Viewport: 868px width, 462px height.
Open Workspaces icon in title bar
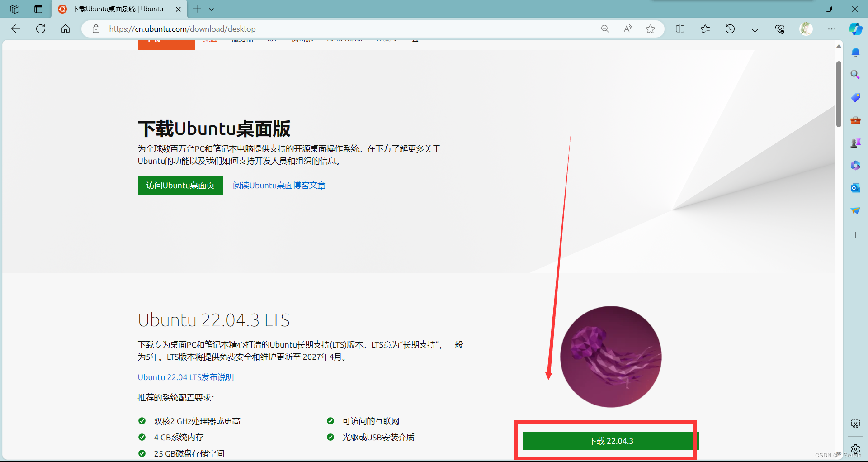pos(14,9)
